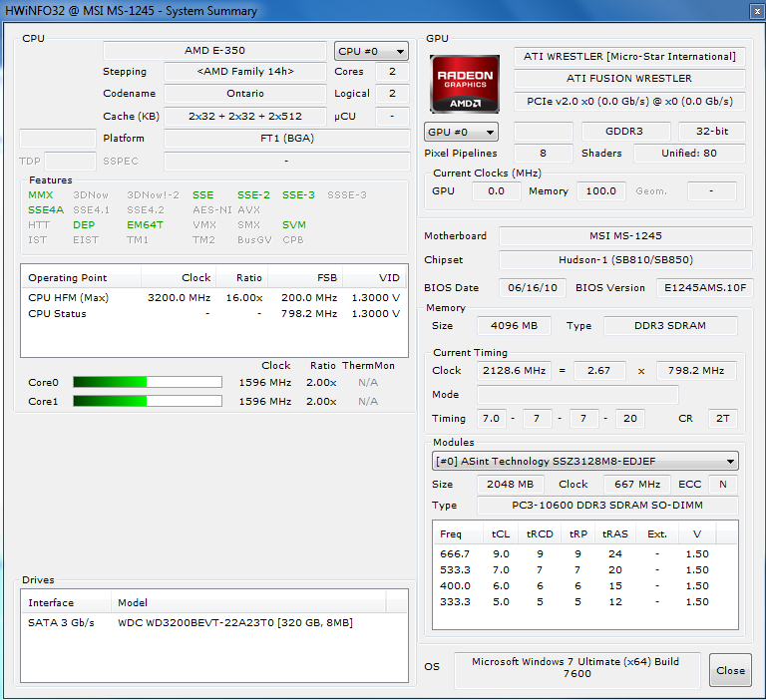Click the Model column header in Drives
This screenshot has width=766, height=700.
[248, 602]
